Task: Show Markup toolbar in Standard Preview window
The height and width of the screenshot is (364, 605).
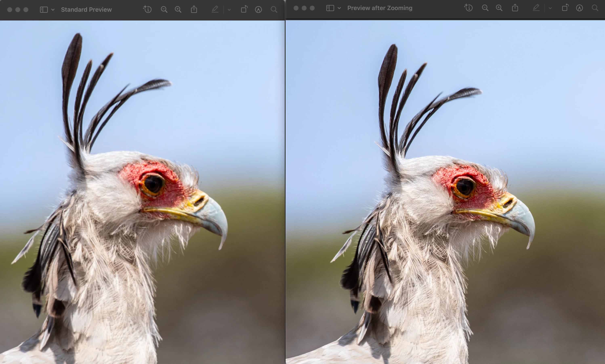Action: click(258, 9)
